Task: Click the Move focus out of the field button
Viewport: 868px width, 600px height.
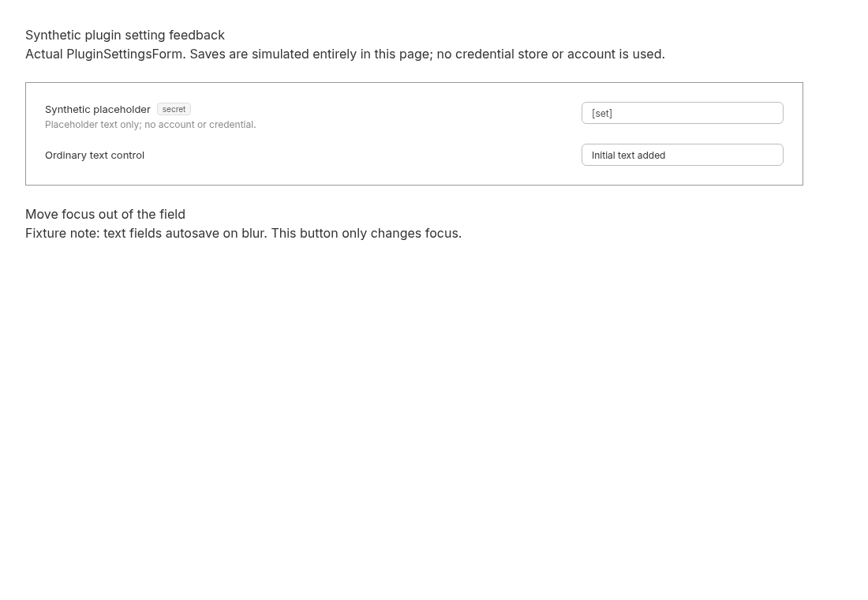Action: (105, 215)
